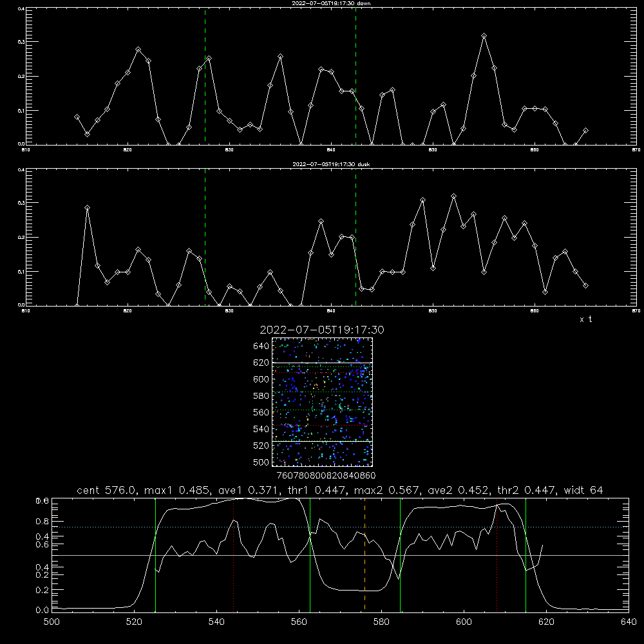The width and height of the screenshot is (644, 644).
Task: Click the dusk plot y-axis label 0.2
Action: pos(21,238)
